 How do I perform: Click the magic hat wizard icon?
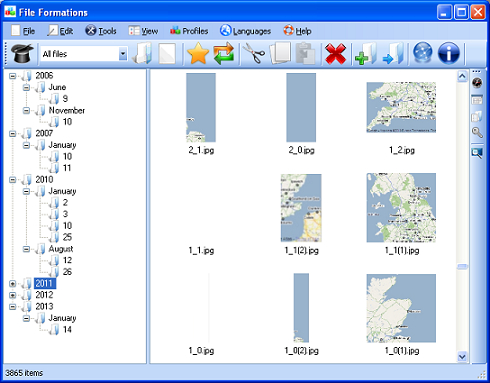click(x=22, y=53)
